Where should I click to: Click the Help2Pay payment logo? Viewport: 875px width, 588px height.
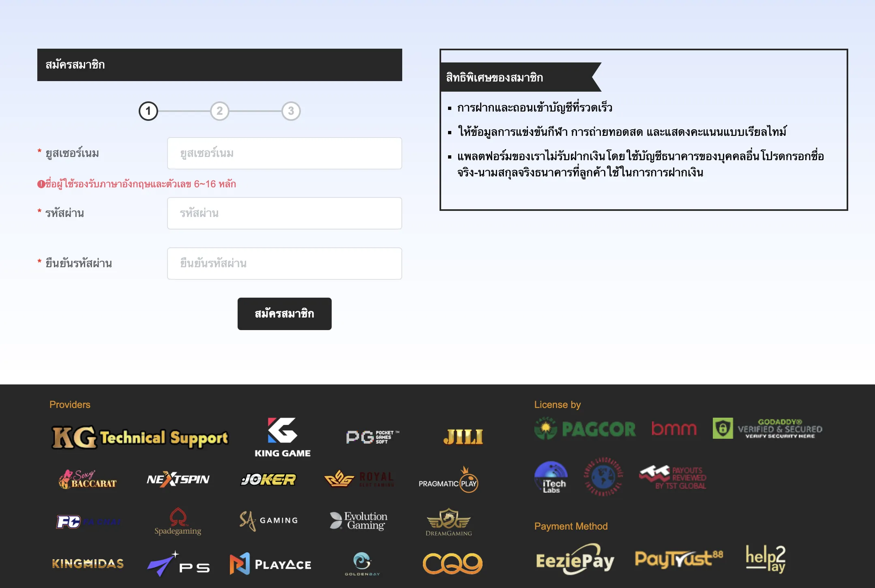coord(766,559)
